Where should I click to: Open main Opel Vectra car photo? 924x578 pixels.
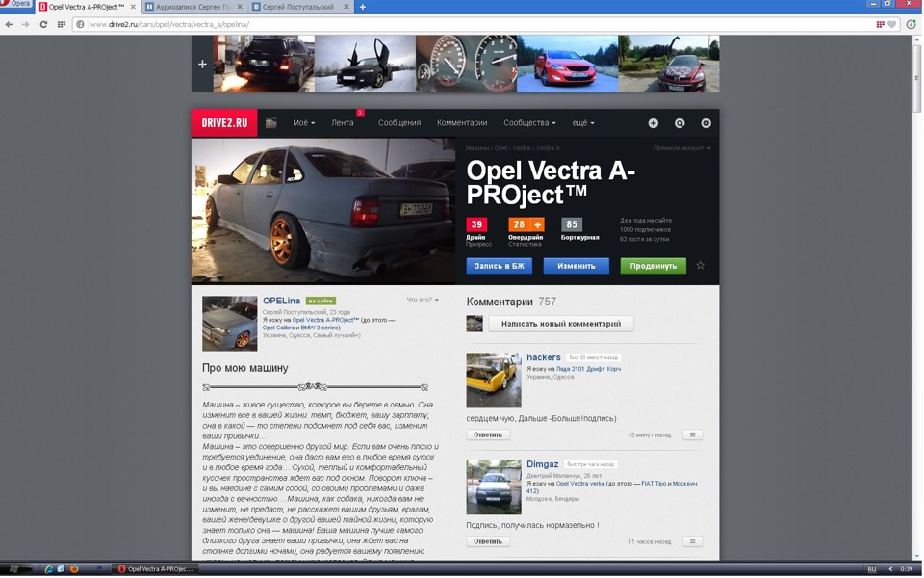pos(323,211)
